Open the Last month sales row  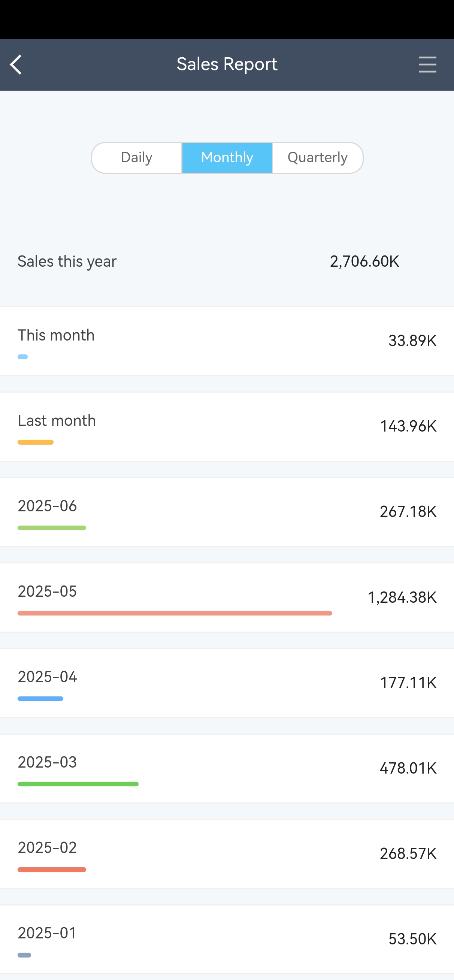point(227,426)
